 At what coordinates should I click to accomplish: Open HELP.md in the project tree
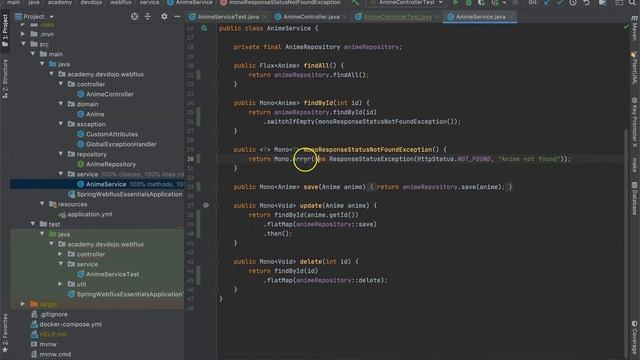point(53,334)
